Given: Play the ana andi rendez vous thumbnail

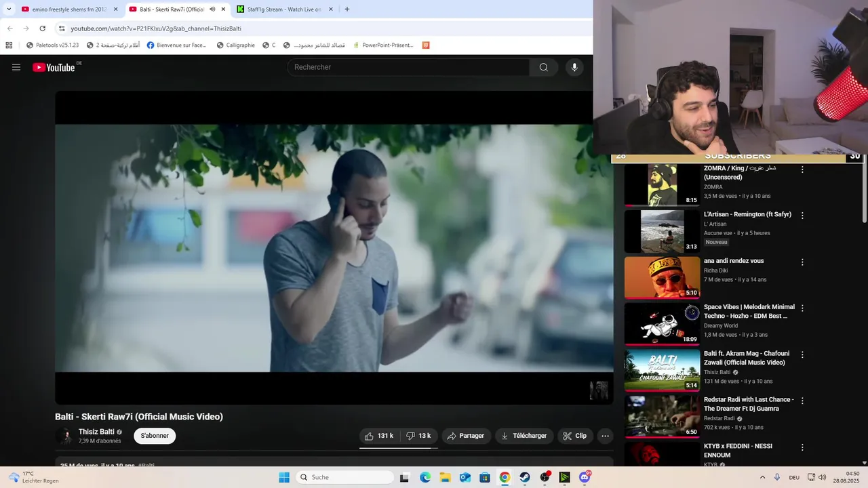Looking at the screenshot, I should click(662, 277).
